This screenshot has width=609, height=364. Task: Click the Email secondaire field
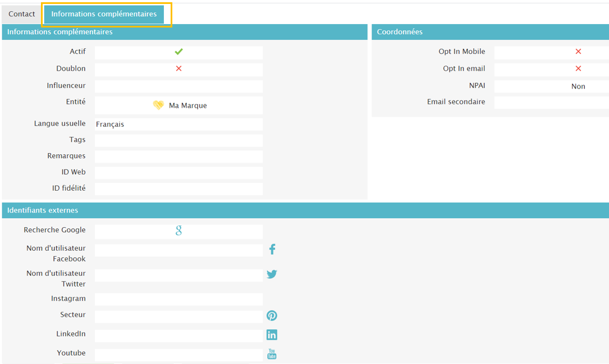(x=551, y=103)
